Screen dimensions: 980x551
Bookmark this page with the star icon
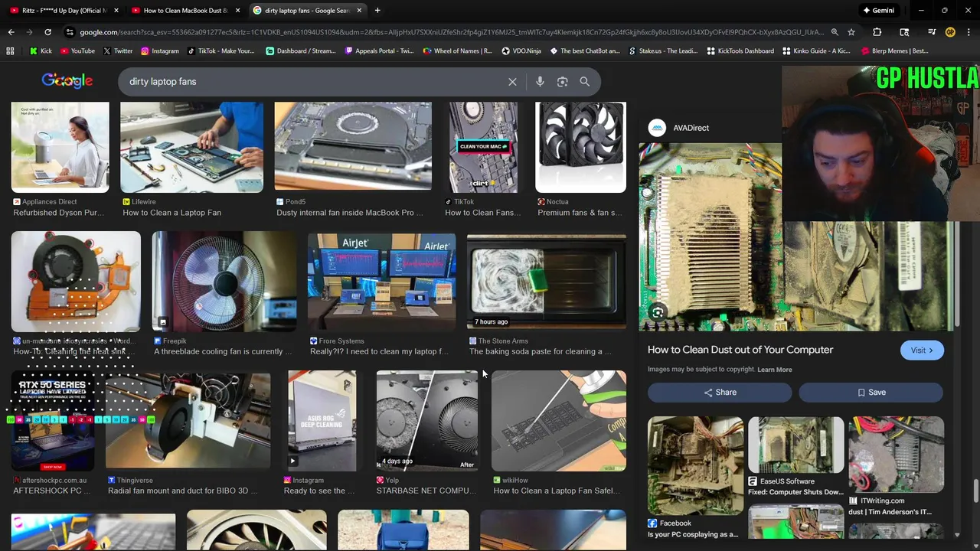click(x=851, y=32)
